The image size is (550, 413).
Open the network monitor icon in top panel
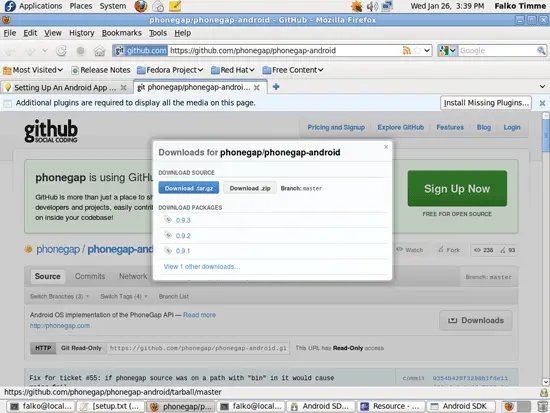coord(387,6)
